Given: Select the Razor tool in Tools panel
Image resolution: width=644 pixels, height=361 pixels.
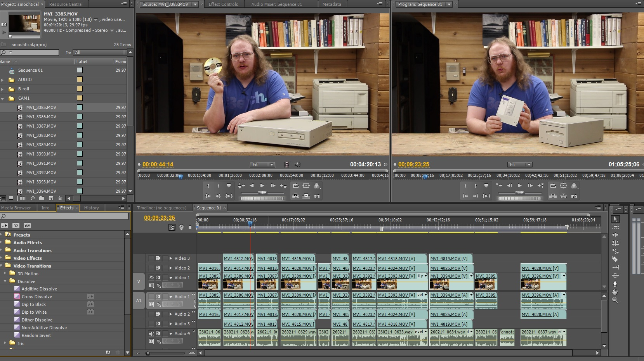Looking at the screenshot, I should [615, 259].
